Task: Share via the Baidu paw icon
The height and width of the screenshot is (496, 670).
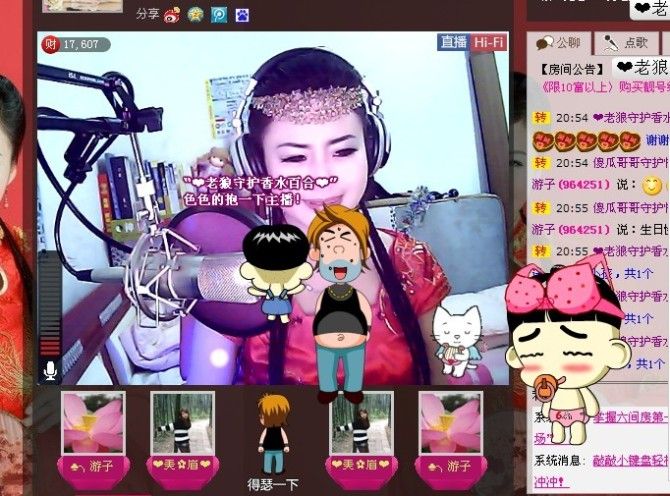Action: [x=242, y=16]
